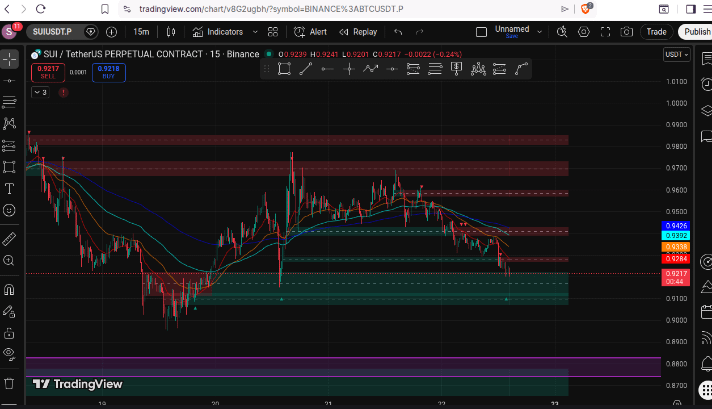The width and height of the screenshot is (712, 409).
Task: Open the USDT currency dropdown
Action: pyautogui.click(x=677, y=54)
